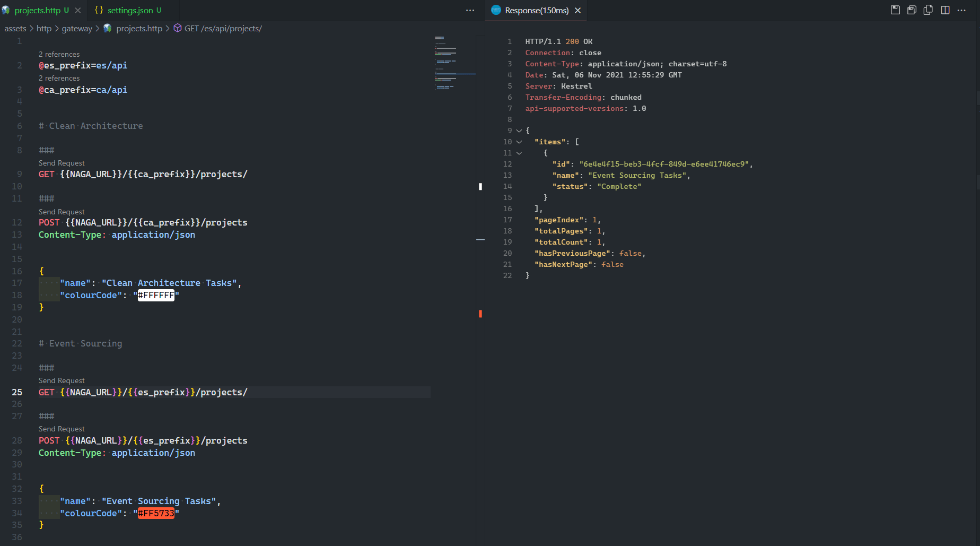Close the projects.http tab
This screenshot has height=546, width=980.
(x=78, y=10)
